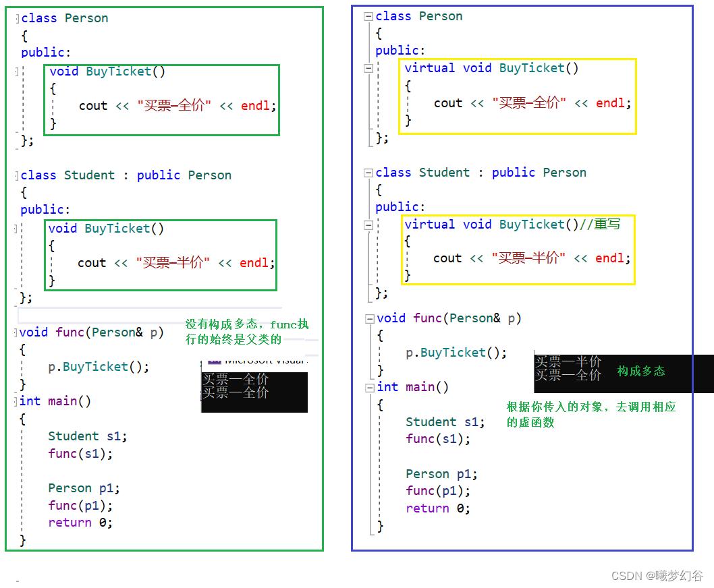Viewport: 714px width, 588px height.
Task: Click 'Student s1;' in green-framed main
Action: (88, 436)
